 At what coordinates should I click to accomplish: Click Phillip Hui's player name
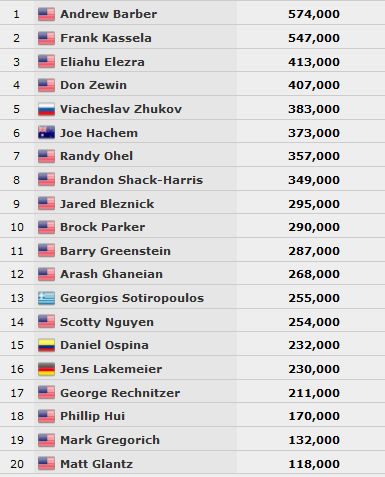pyautogui.click(x=93, y=416)
